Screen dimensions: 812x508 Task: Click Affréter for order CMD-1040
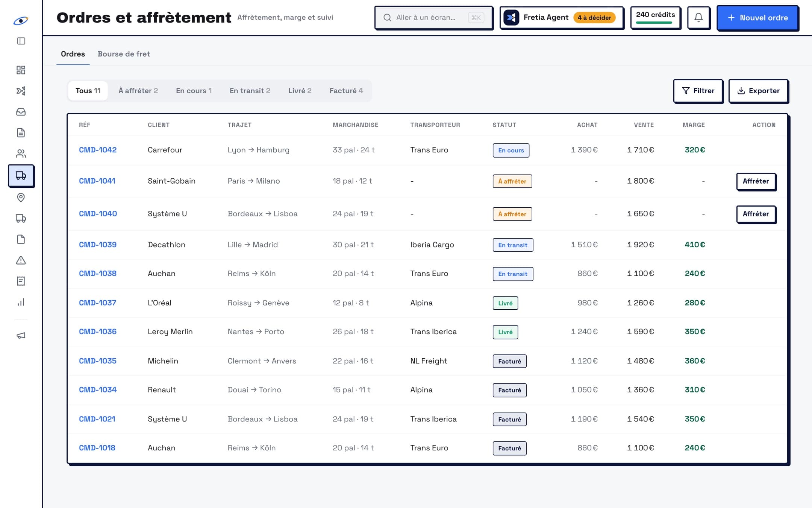tap(756, 214)
